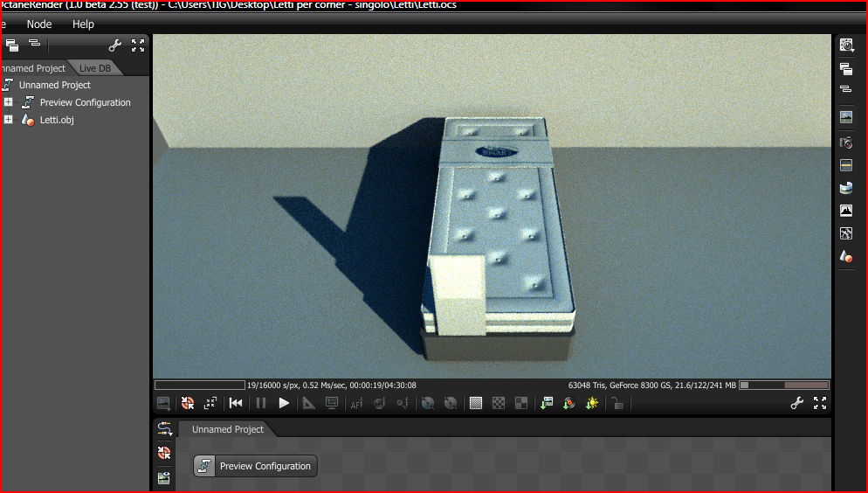Open viewport settings wrench icon
The height and width of the screenshot is (493, 868).
[x=797, y=403]
